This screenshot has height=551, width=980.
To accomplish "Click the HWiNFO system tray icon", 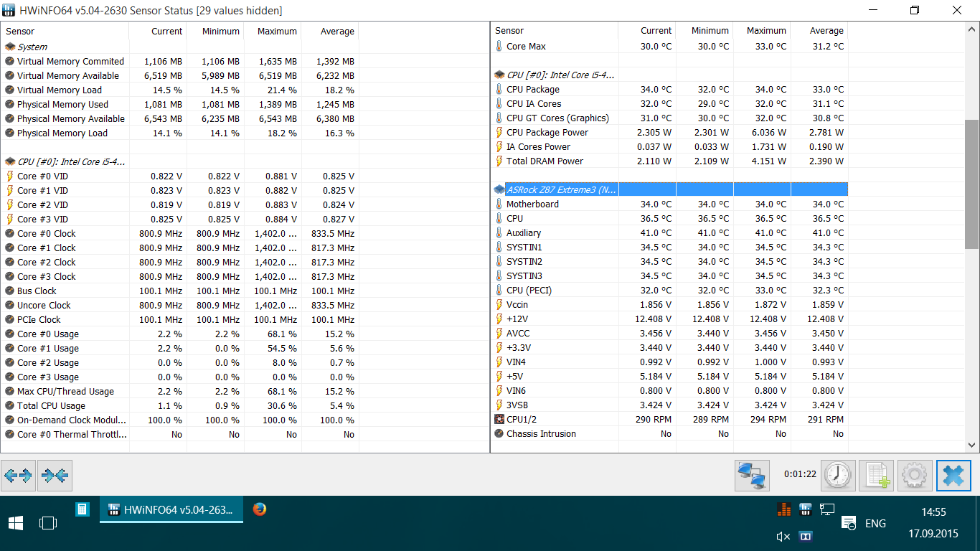I will (805, 509).
